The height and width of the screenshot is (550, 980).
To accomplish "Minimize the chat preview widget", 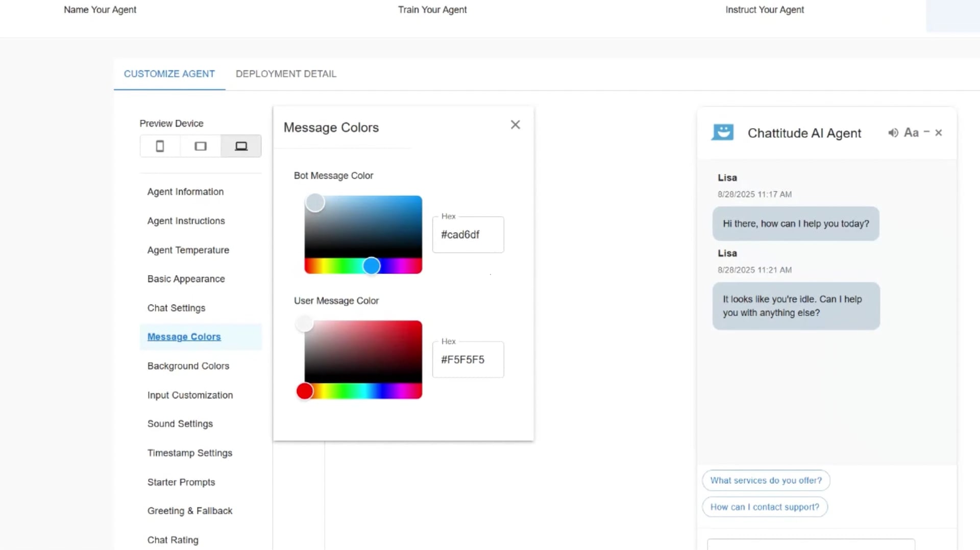I will click(926, 132).
